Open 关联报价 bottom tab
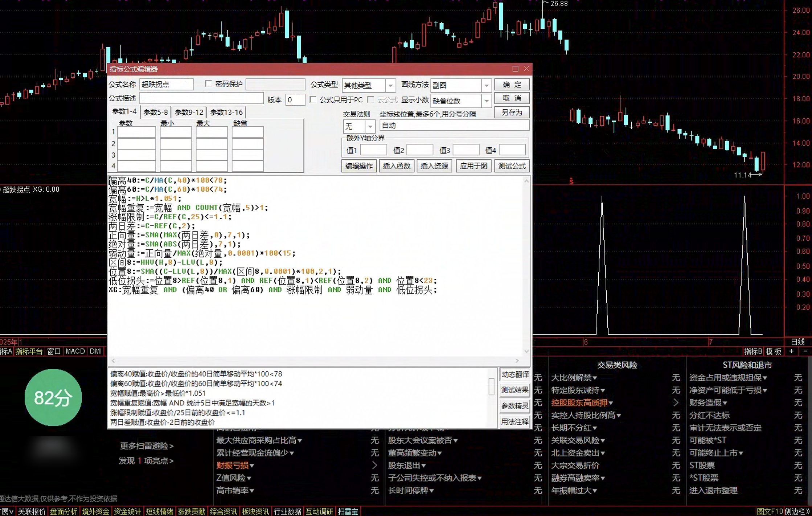 pos(32,512)
